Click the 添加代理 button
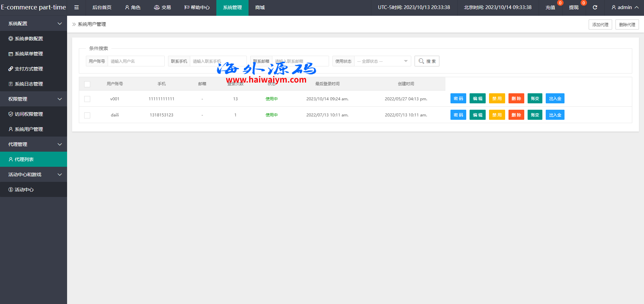 click(600, 24)
